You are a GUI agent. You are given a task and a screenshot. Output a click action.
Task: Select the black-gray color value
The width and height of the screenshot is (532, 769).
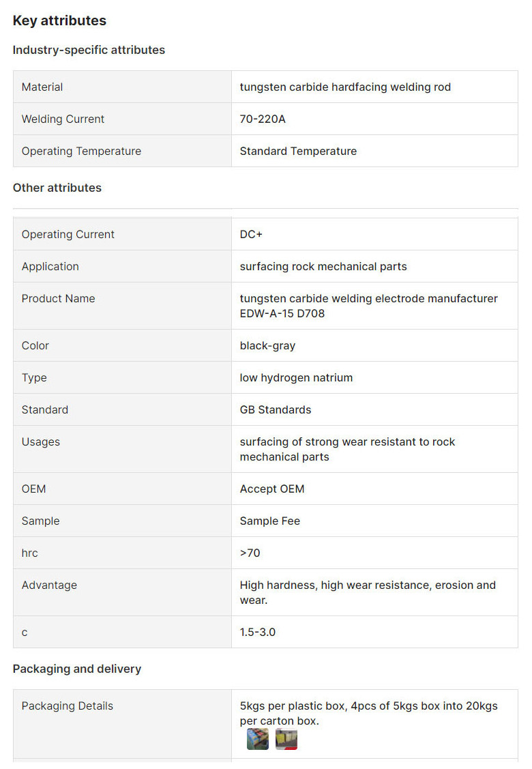[x=267, y=345]
